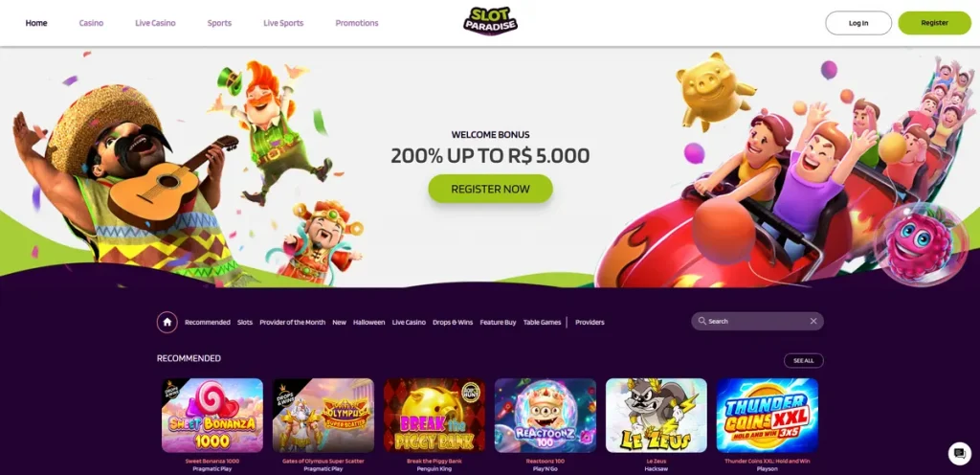Open the Sweet Bonanza 1000 game tile
Viewport: 980px width, 475px height.
click(212, 416)
